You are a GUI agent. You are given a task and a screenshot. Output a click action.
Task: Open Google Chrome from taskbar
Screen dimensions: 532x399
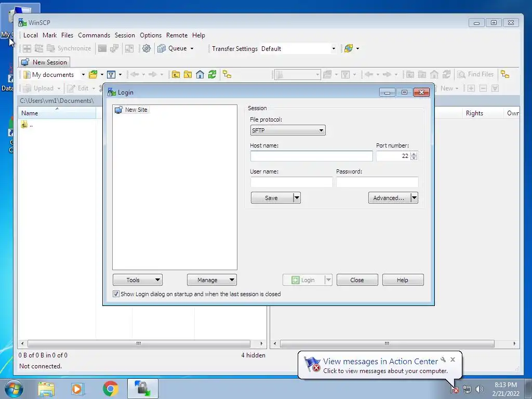[110, 389]
